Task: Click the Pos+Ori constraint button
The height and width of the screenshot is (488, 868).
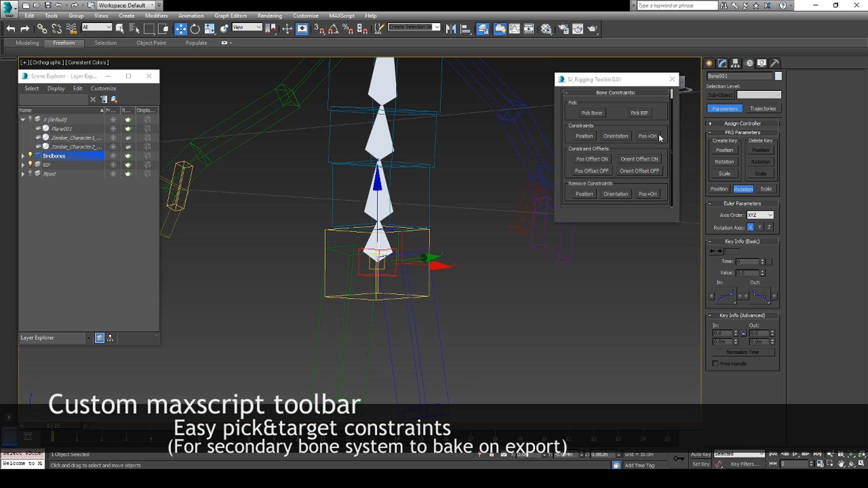Action: 648,136
